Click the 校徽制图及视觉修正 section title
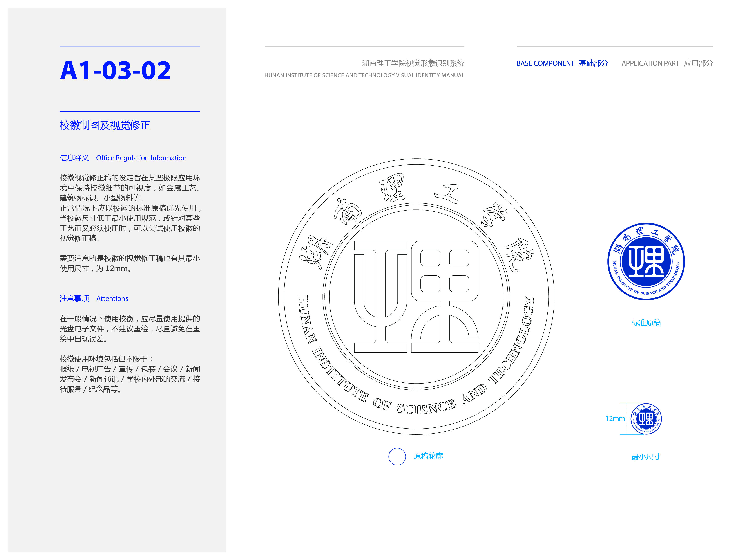Screen dimensions: 755x560 pos(105,125)
